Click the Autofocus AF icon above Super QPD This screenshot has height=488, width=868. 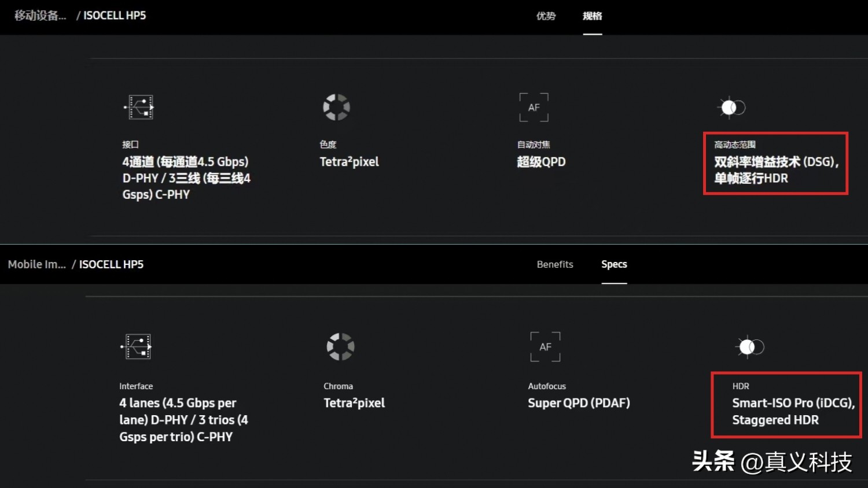click(545, 347)
